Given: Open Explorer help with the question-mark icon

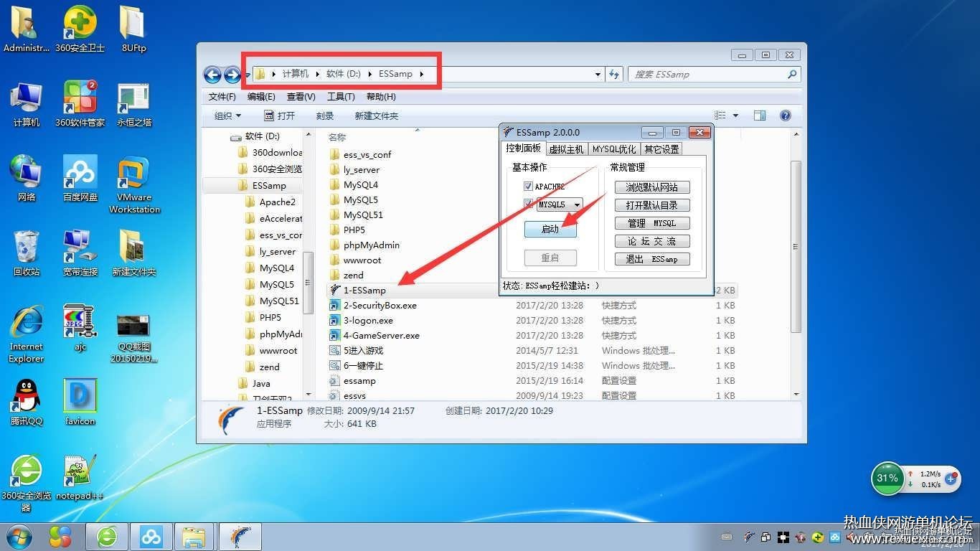Looking at the screenshot, I should [786, 116].
